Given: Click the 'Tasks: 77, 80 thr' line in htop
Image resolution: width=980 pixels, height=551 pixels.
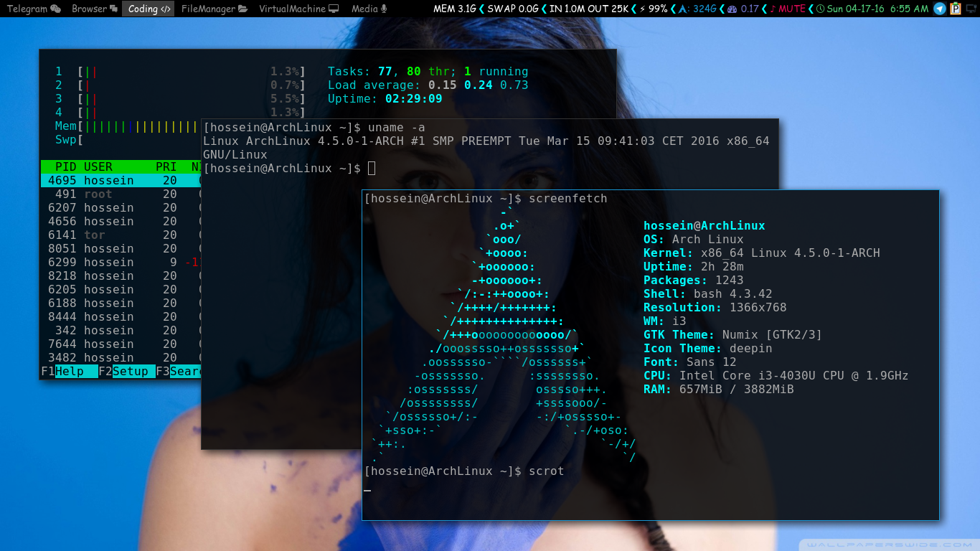Looking at the screenshot, I should [x=428, y=72].
